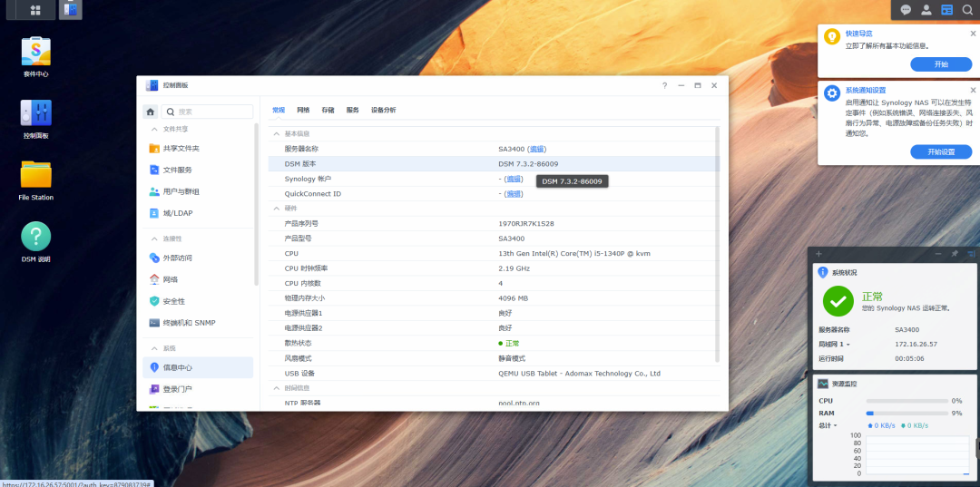Open the 总计 dropdown in resource monitor
The width and height of the screenshot is (980, 487).
coord(828,425)
